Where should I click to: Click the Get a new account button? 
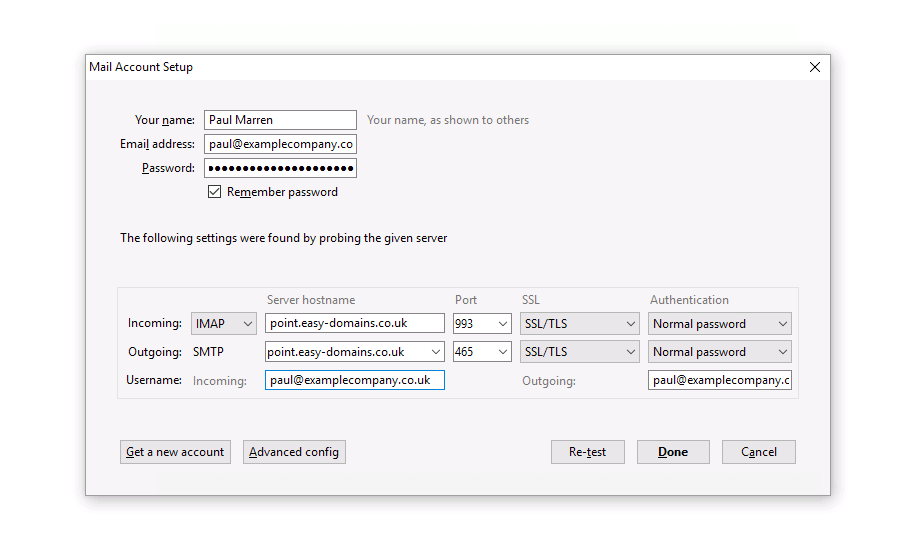click(x=175, y=452)
